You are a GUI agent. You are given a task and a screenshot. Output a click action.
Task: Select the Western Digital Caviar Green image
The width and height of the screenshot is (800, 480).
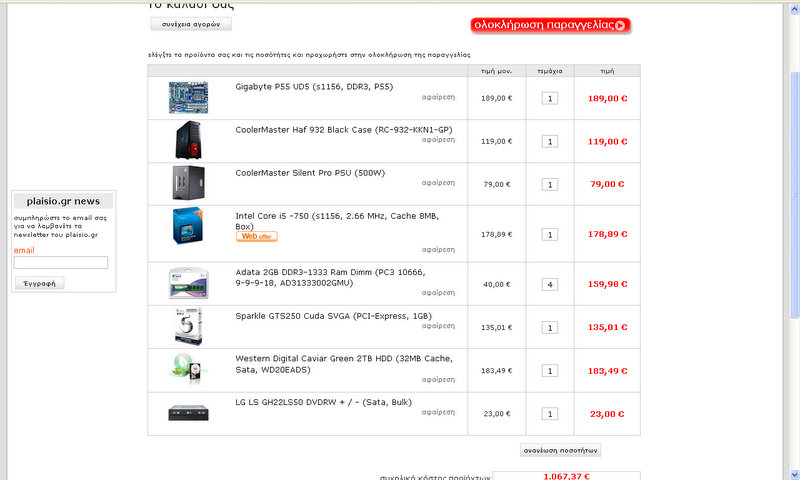(188, 368)
